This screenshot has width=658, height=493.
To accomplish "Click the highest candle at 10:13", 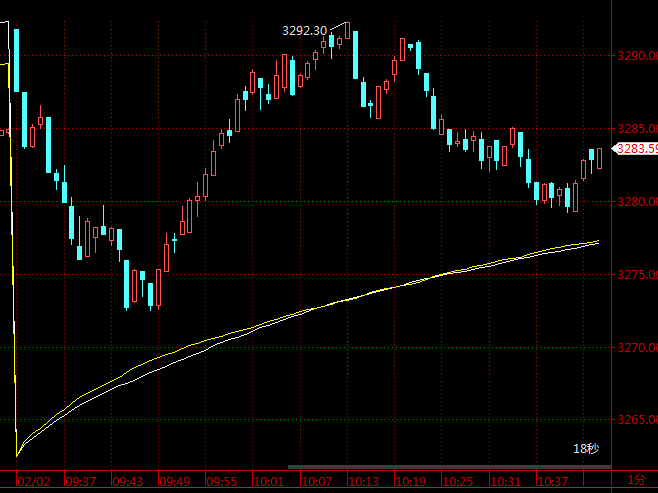I will [x=347, y=30].
